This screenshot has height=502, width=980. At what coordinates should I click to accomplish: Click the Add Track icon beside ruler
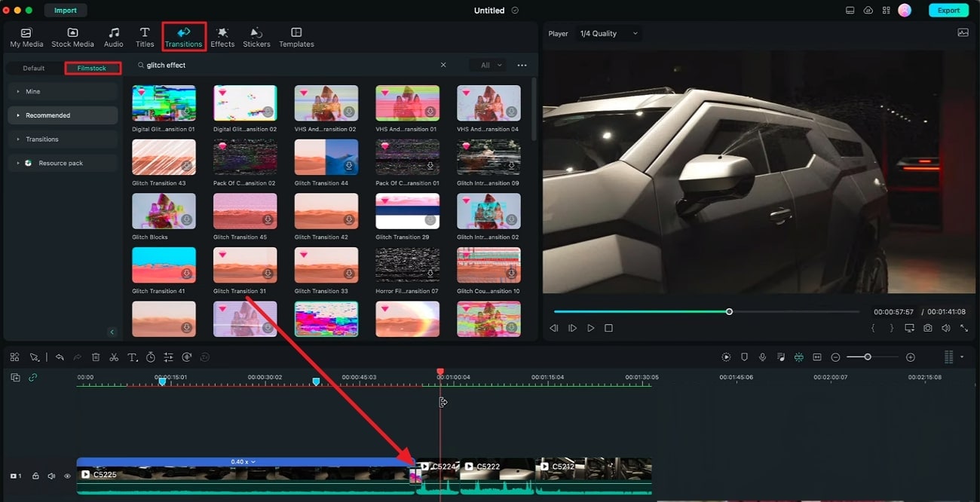point(15,378)
